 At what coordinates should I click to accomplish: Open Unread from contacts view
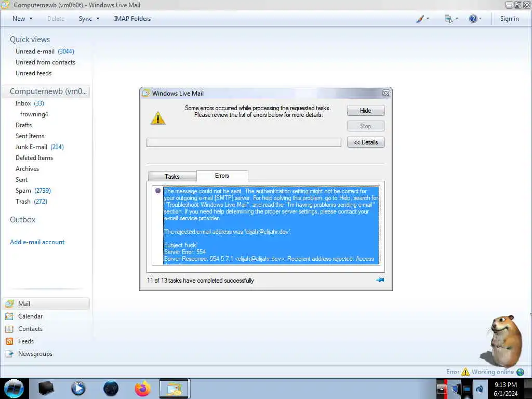point(46,62)
